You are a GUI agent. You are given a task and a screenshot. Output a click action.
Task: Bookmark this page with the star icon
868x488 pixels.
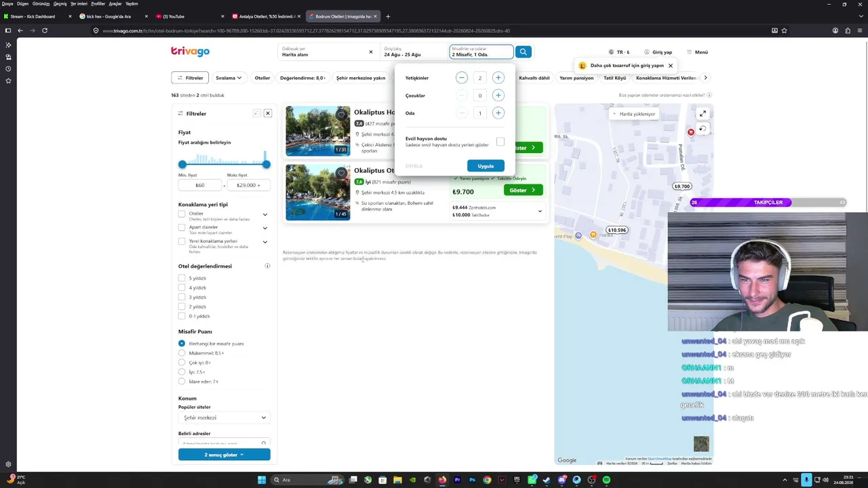pos(784,30)
